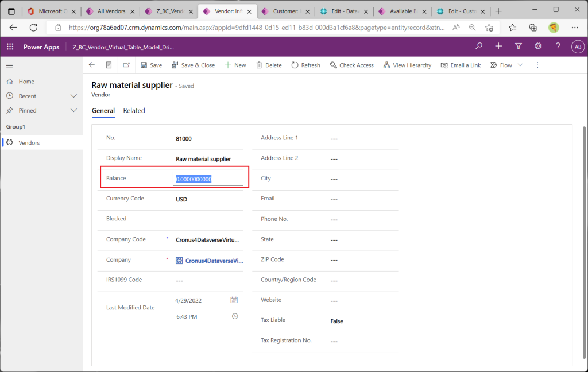
Task: Click the Display Name field value
Action: (x=203, y=159)
